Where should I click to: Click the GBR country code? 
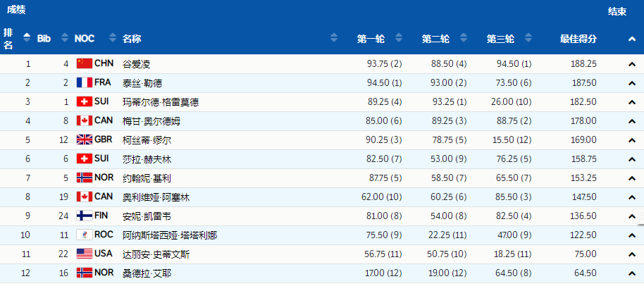pyautogui.click(x=103, y=139)
